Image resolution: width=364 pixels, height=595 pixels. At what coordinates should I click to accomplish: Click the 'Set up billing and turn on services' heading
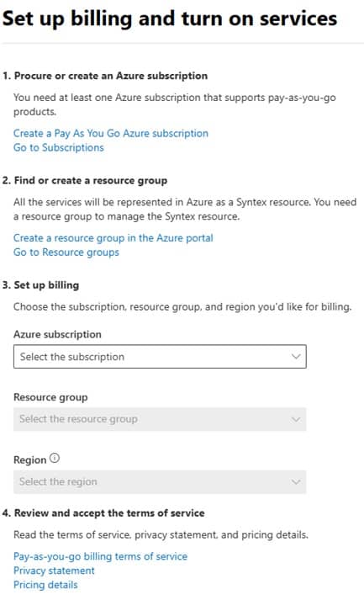(170, 19)
